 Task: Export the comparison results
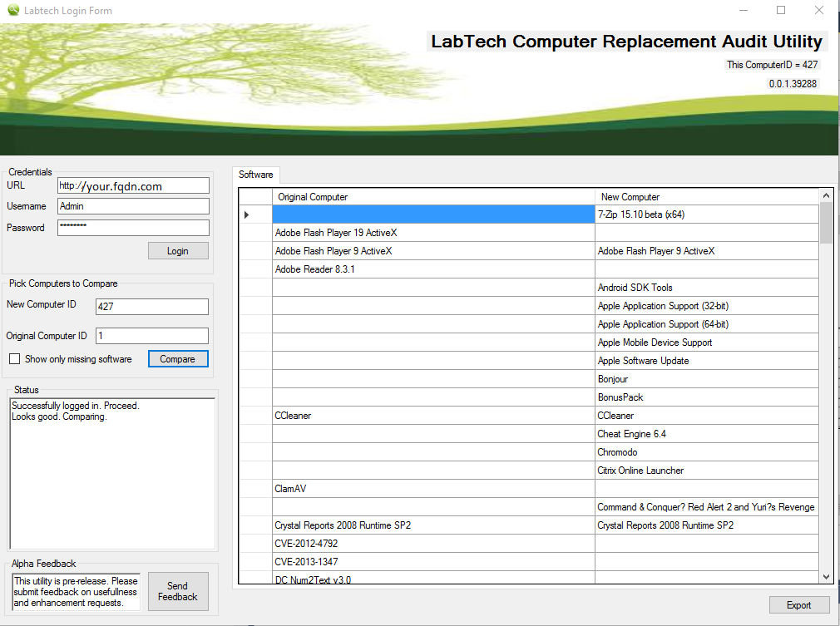[798, 604]
